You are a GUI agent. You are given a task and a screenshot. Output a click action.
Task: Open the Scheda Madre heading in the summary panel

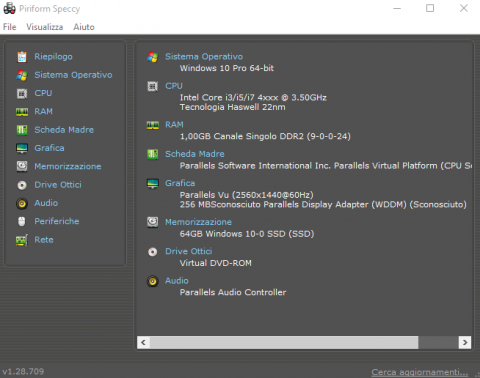pos(195,154)
